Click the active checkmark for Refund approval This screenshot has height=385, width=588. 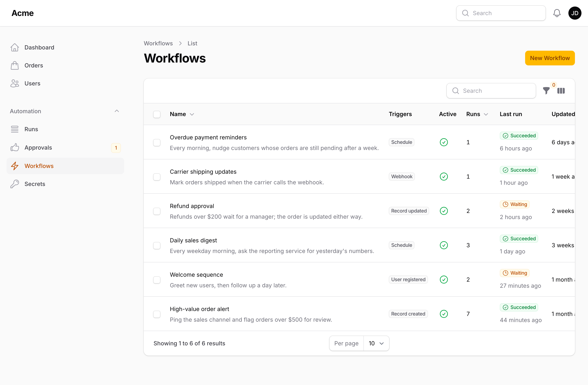click(444, 211)
